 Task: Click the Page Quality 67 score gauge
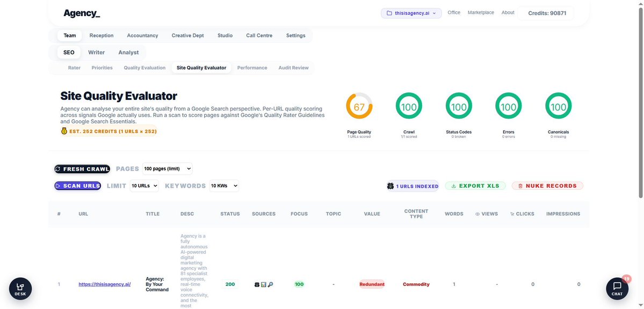coord(359,106)
